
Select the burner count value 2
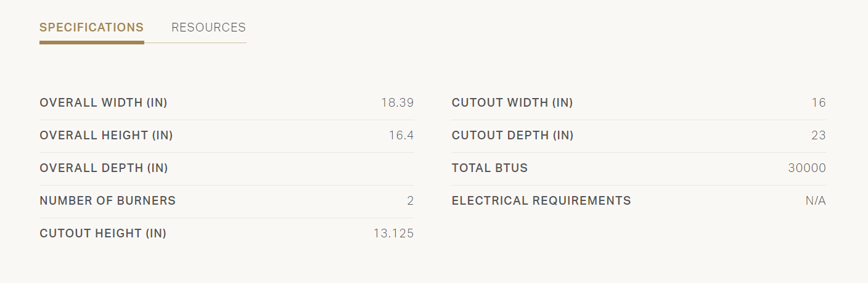(x=411, y=201)
